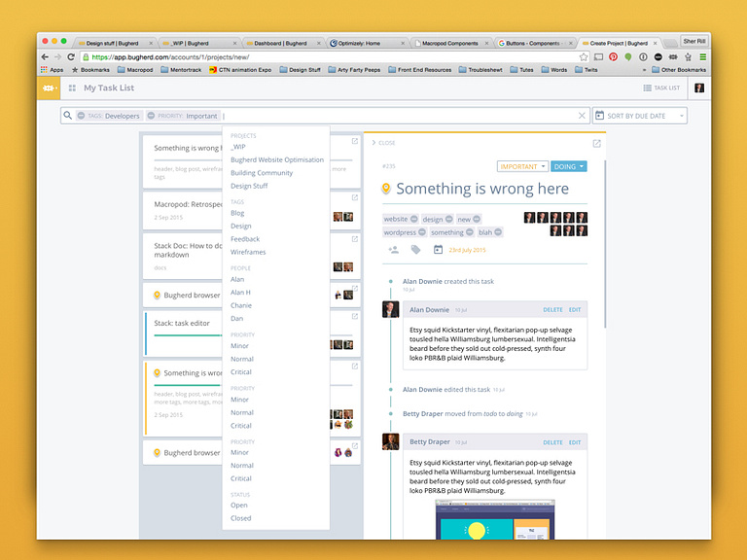Select Closed under Status
The height and width of the screenshot is (560, 747).
click(240, 518)
